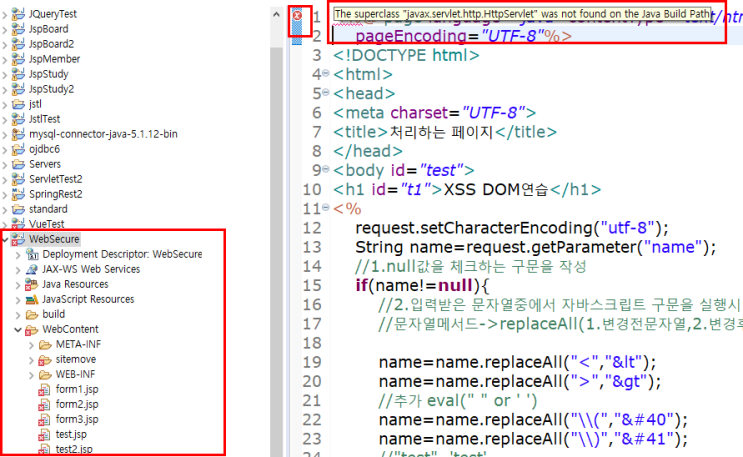Expand the JQueryTest project
This screenshot has height=457, width=743.
[x=5, y=15]
